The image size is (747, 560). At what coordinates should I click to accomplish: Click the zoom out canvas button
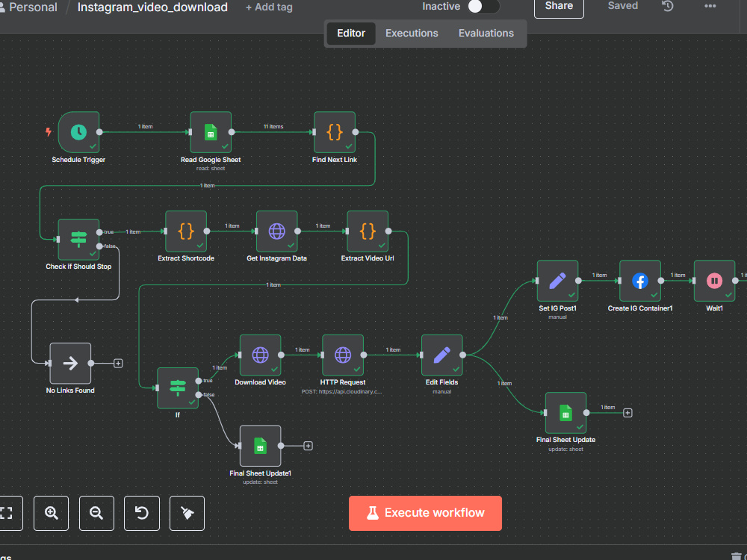(x=96, y=513)
